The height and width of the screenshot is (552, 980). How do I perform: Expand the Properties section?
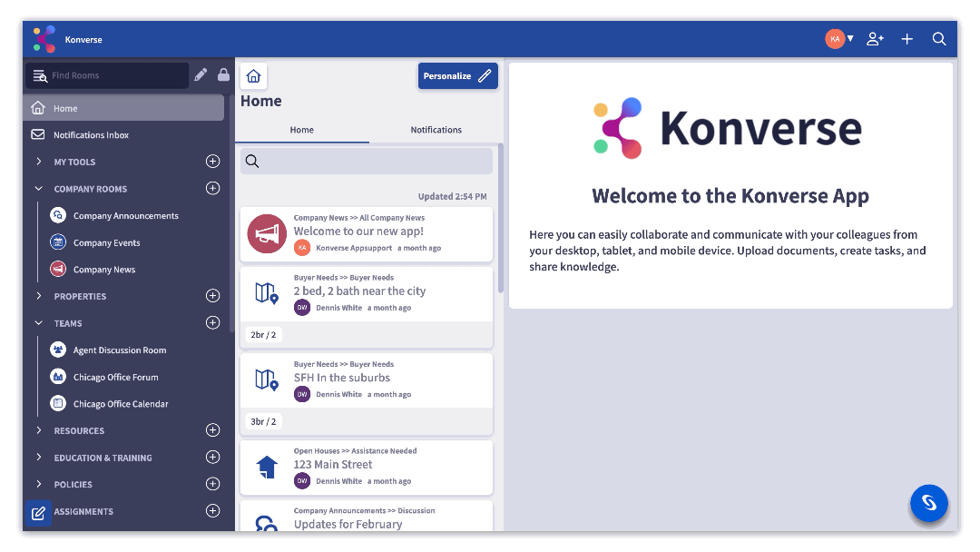tap(39, 296)
